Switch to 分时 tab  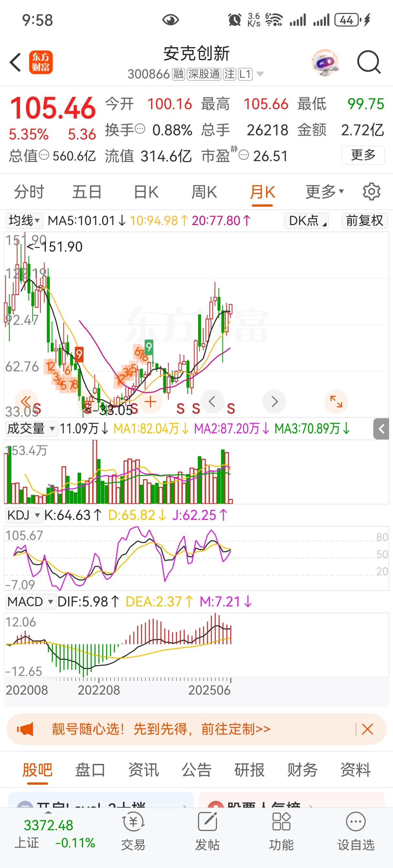click(x=29, y=192)
